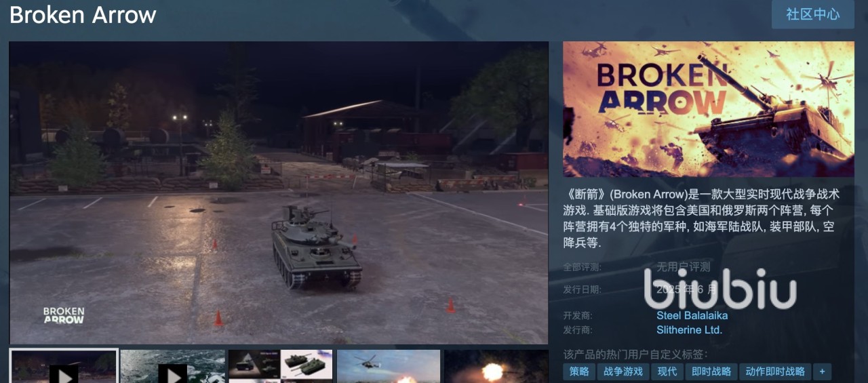Click the 无用户评测 review summary text
This screenshot has width=868, height=383.
point(683,266)
